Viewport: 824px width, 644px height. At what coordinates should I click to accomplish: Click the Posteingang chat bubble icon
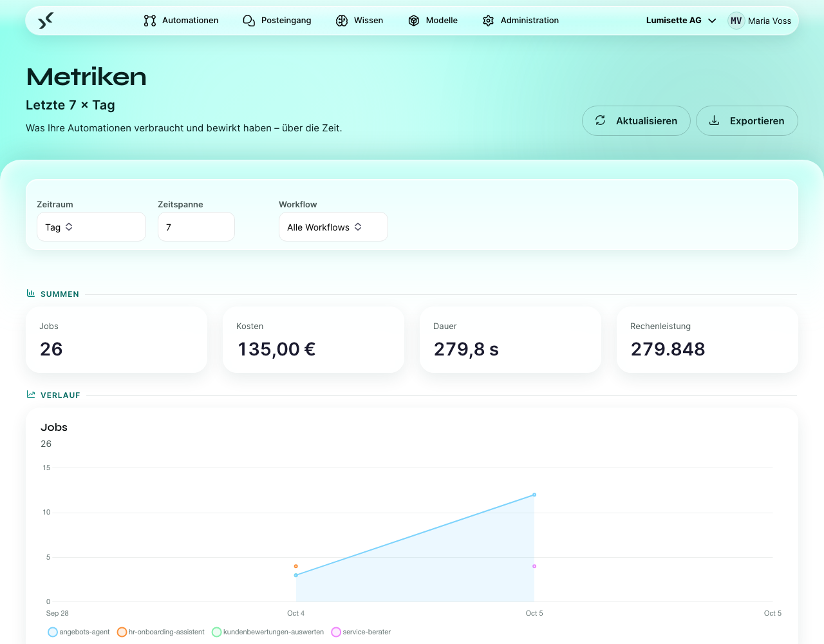[x=249, y=21]
